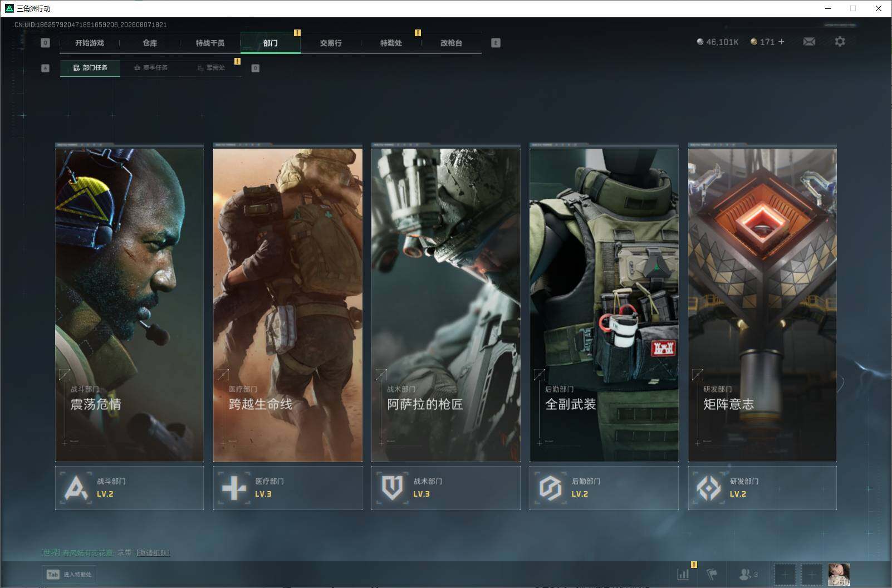892x588 pixels.
Task: Click the 研发部门 diamond emblem icon
Action: coord(708,488)
